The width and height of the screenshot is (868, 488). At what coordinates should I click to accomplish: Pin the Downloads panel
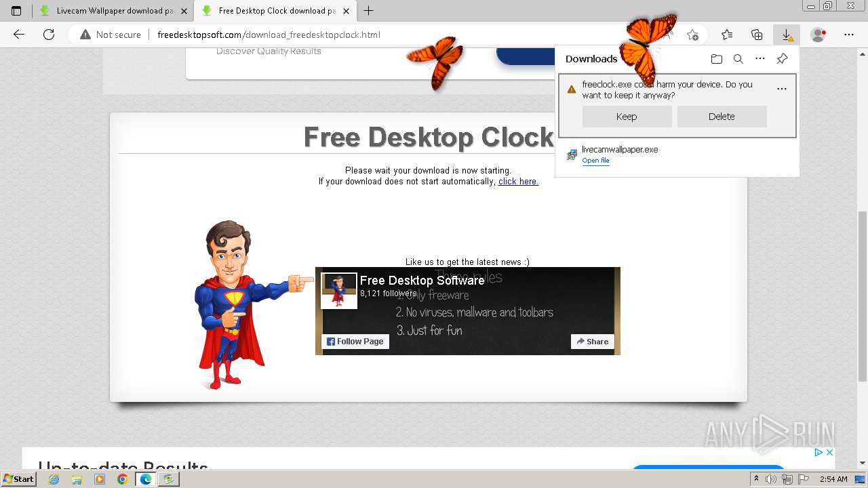(782, 59)
